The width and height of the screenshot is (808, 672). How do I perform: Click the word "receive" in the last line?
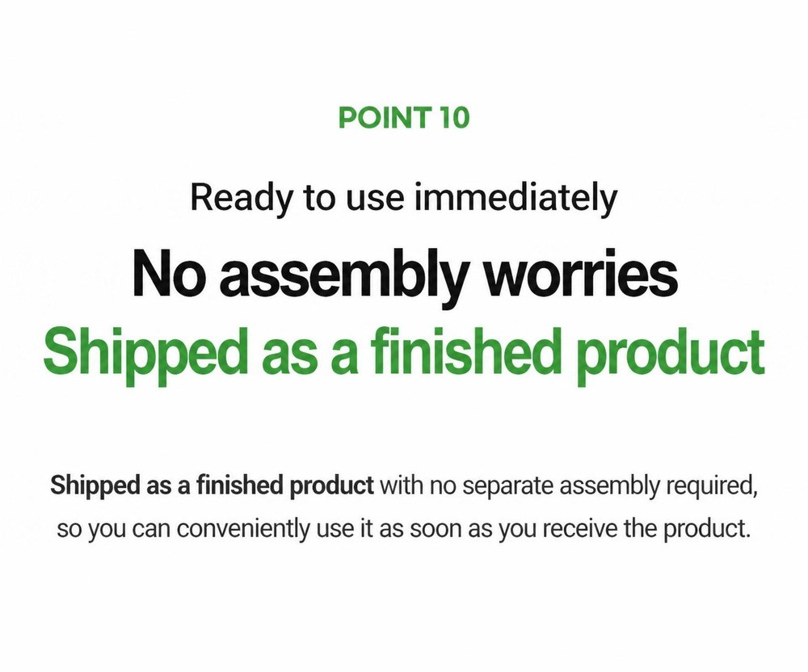[579, 529]
